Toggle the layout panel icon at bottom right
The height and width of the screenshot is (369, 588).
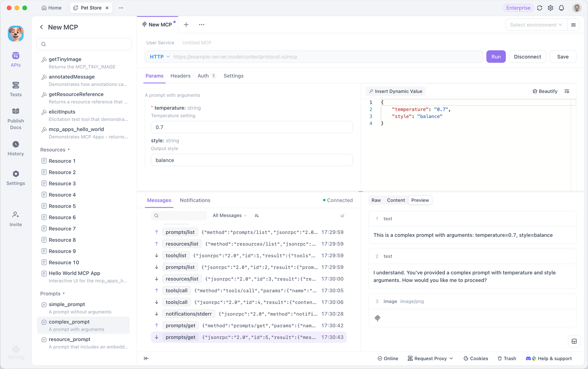pyautogui.click(x=574, y=341)
